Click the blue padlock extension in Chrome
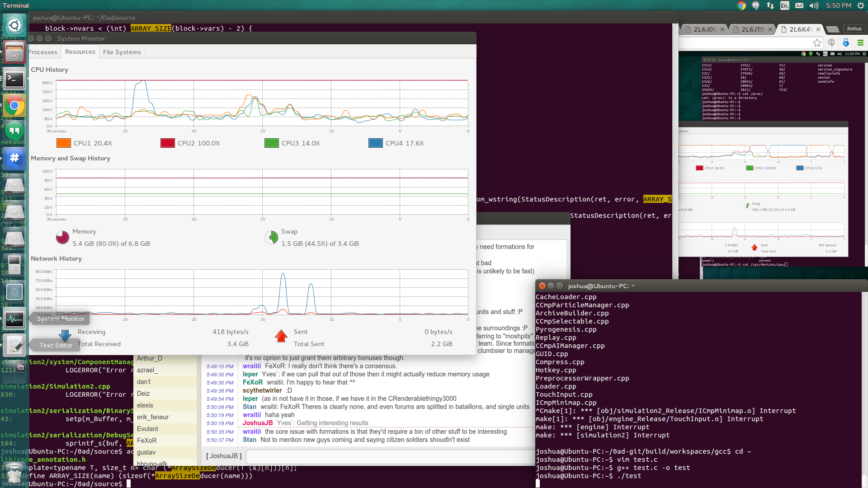868x488 pixels. 846,43
